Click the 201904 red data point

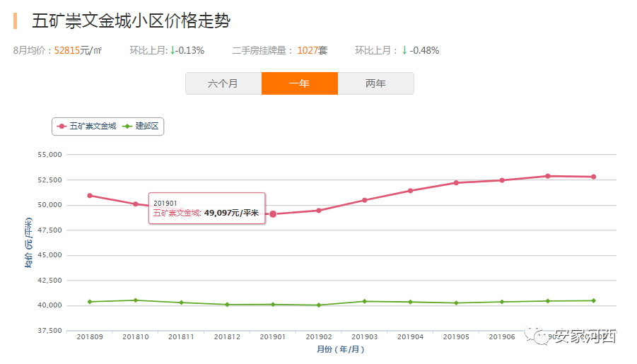coord(410,191)
